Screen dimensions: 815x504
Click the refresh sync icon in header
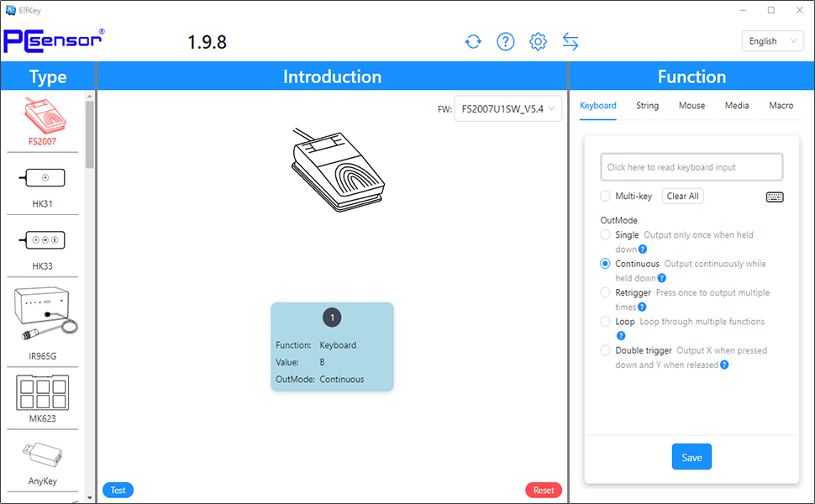point(473,41)
